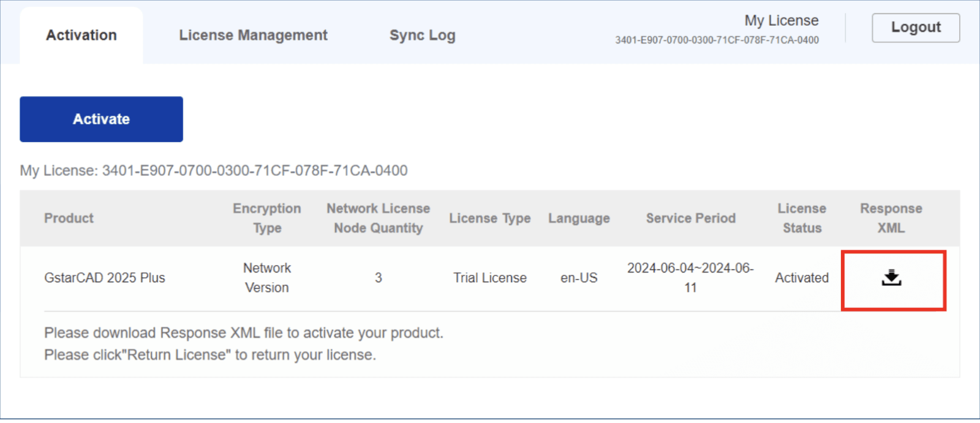Click the service period date range

(690, 278)
